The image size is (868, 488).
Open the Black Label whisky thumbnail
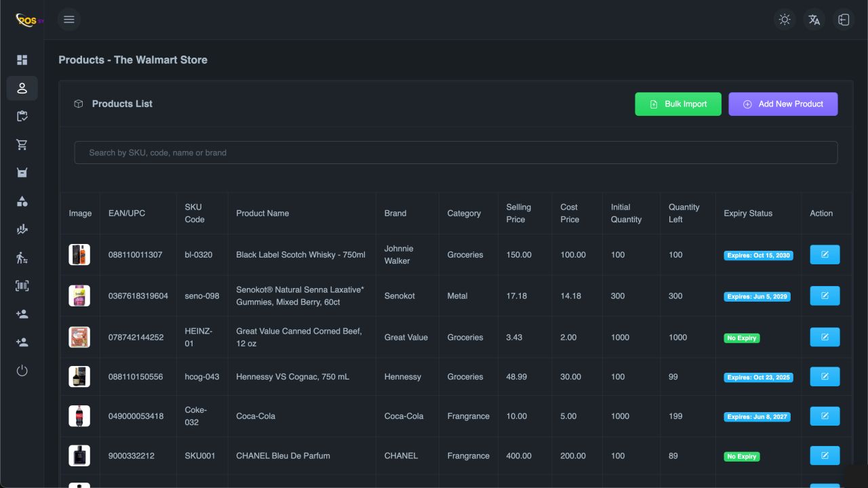tap(79, 255)
